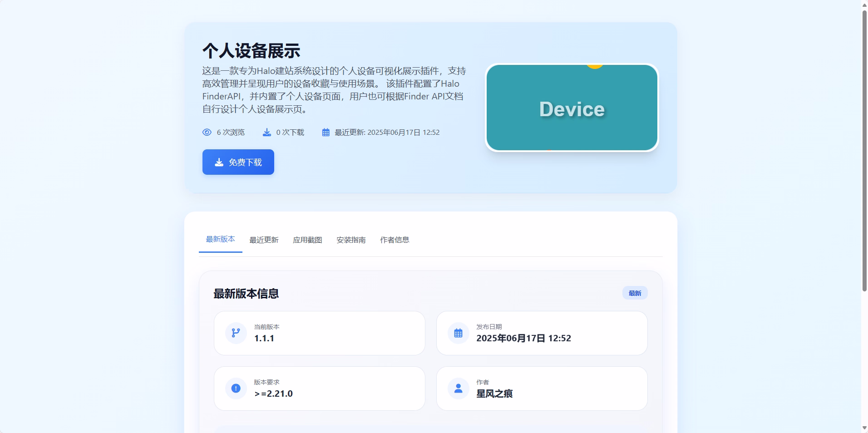Show the 作者信息 tab

click(395, 240)
